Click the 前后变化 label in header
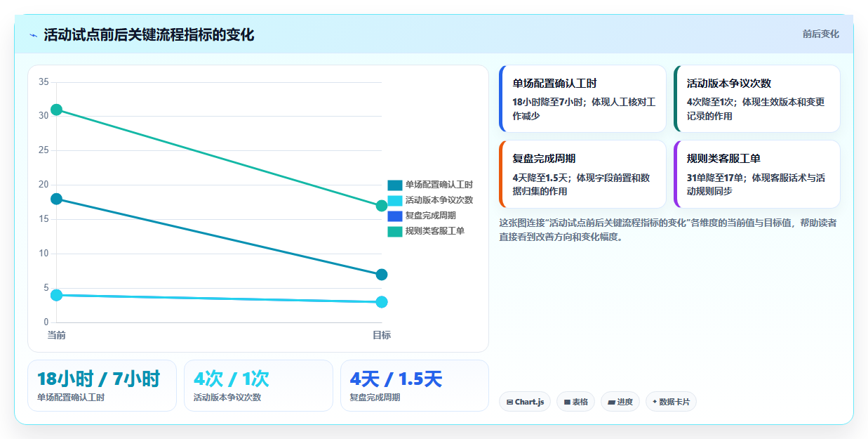This screenshot has height=439, width=868. tap(820, 34)
